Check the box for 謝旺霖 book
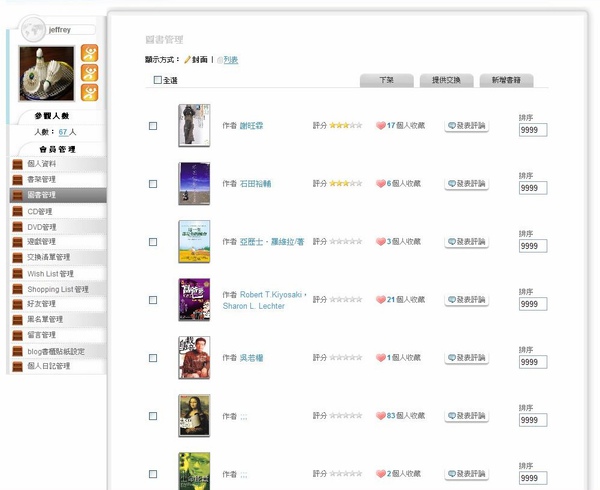 tap(153, 126)
